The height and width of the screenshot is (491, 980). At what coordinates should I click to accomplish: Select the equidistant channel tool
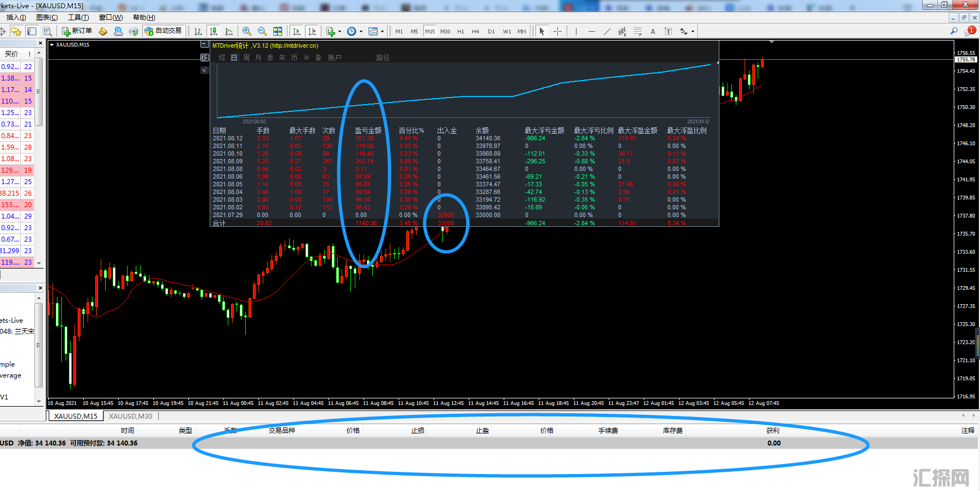(x=622, y=31)
